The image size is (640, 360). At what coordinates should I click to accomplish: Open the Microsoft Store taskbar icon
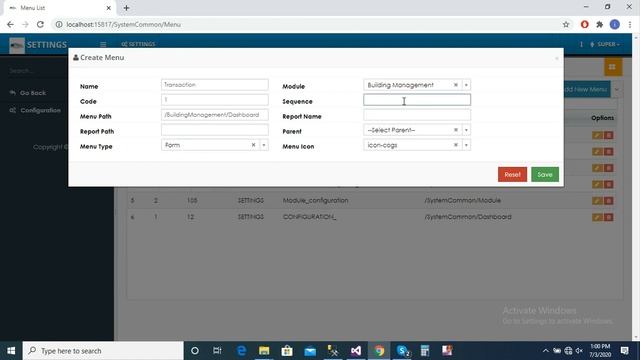[287, 351]
